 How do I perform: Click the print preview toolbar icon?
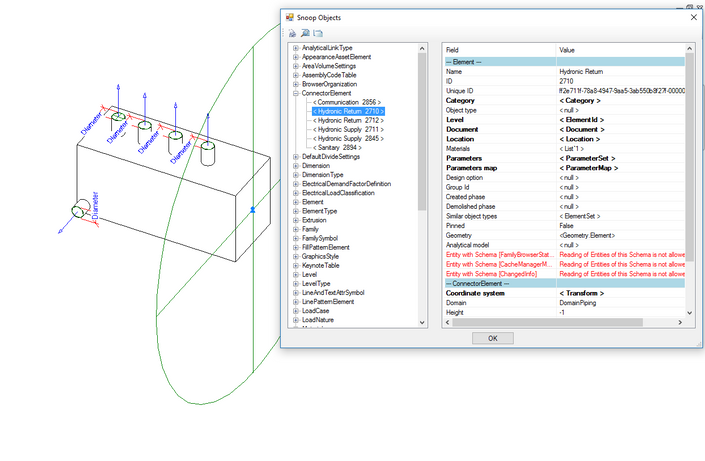[304, 34]
